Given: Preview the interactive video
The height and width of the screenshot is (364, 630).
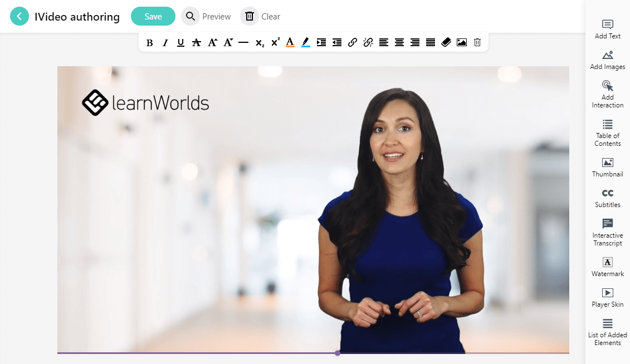Looking at the screenshot, I should pos(206,16).
